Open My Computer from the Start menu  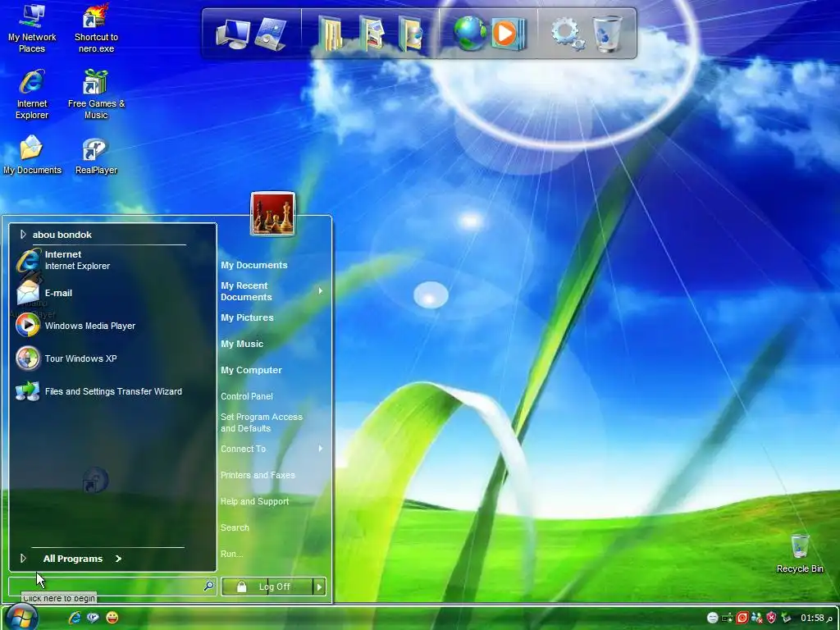click(251, 370)
